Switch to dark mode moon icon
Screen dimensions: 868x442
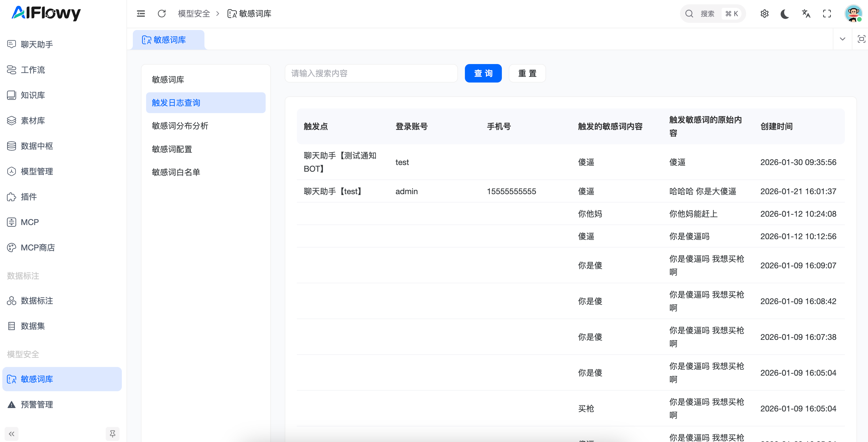click(x=785, y=14)
